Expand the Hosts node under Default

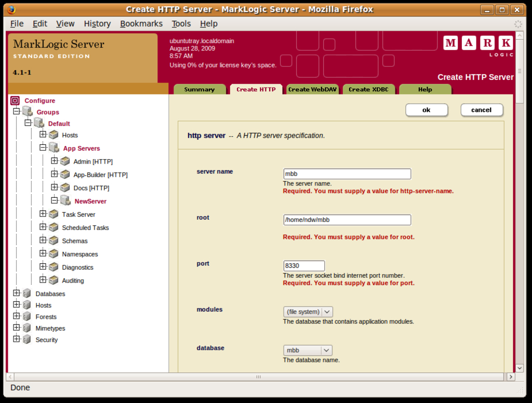[x=43, y=134]
